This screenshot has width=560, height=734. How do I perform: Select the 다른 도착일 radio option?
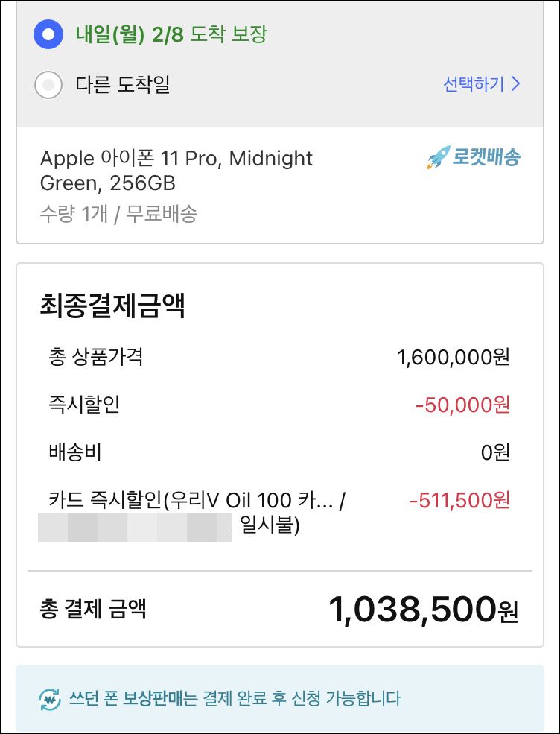[x=48, y=85]
